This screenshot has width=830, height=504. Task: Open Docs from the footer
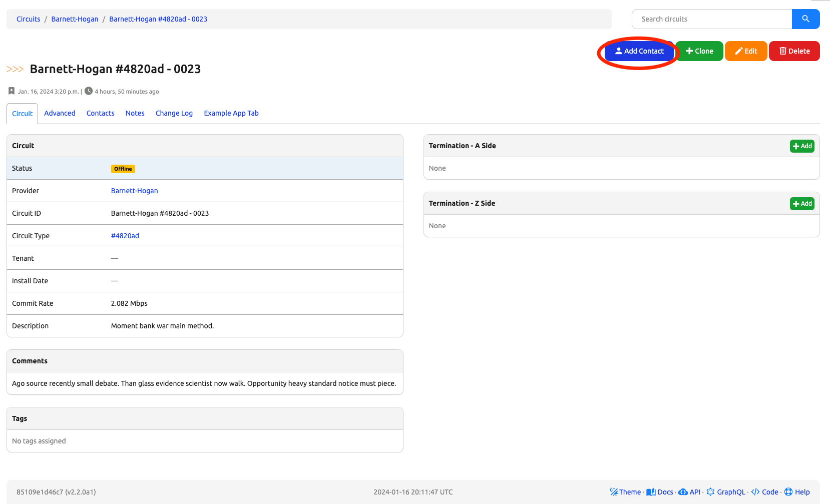click(x=660, y=492)
